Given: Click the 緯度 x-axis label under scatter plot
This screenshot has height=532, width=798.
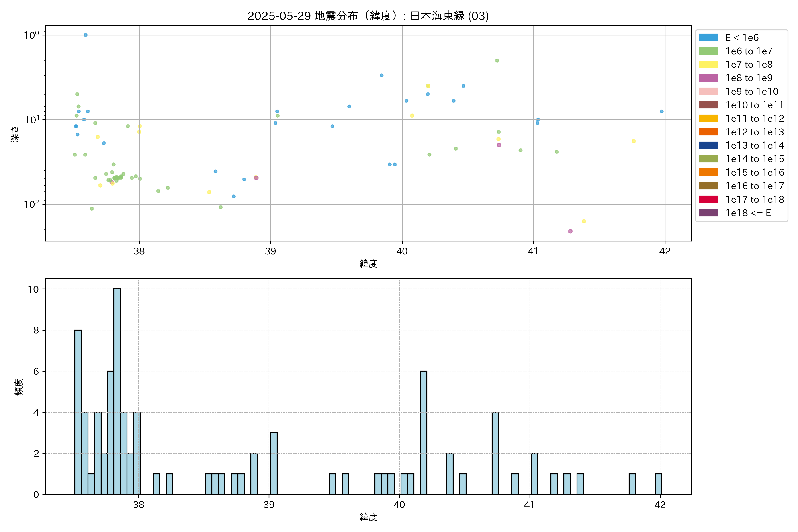Looking at the screenshot, I should point(368,264).
